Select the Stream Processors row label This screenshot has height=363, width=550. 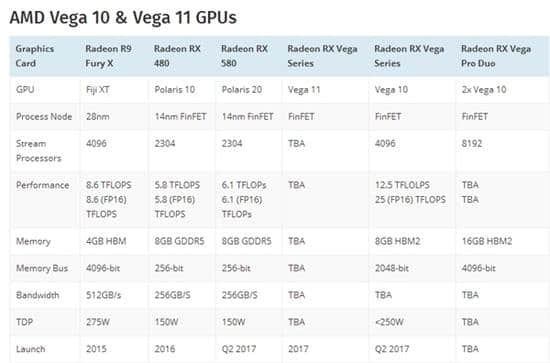[39, 151]
